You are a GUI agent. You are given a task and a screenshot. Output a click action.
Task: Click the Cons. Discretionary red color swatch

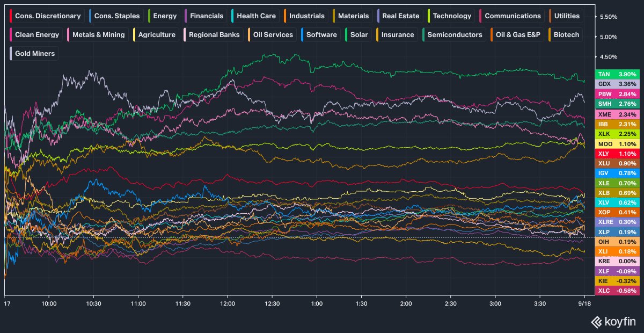(12, 16)
